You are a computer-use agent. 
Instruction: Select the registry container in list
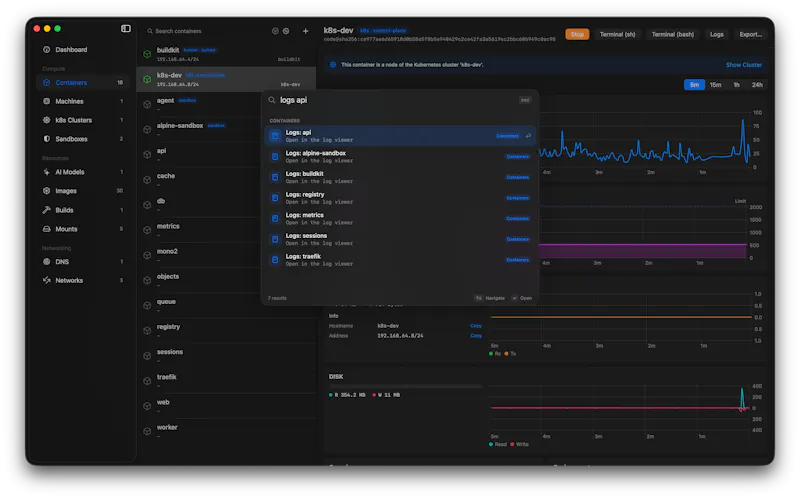226,331
